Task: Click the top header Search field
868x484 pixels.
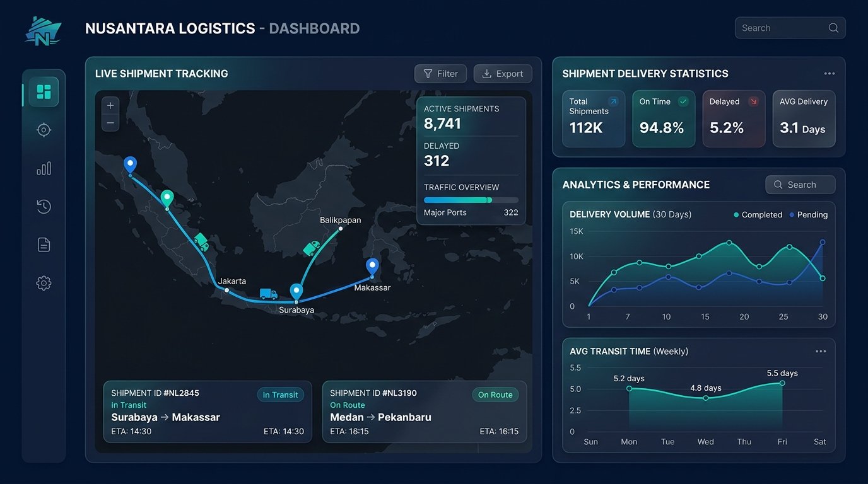Action: [x=790, y=28]
